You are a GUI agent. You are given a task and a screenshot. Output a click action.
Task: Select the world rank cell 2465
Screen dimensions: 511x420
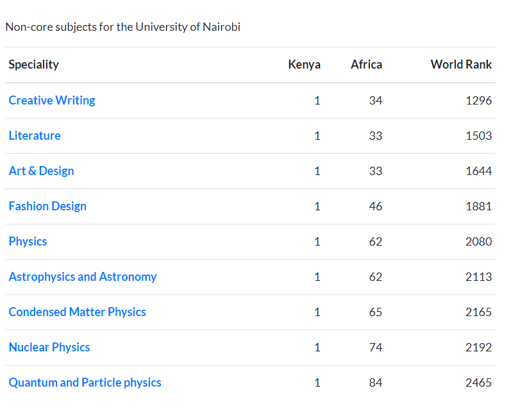479,383
